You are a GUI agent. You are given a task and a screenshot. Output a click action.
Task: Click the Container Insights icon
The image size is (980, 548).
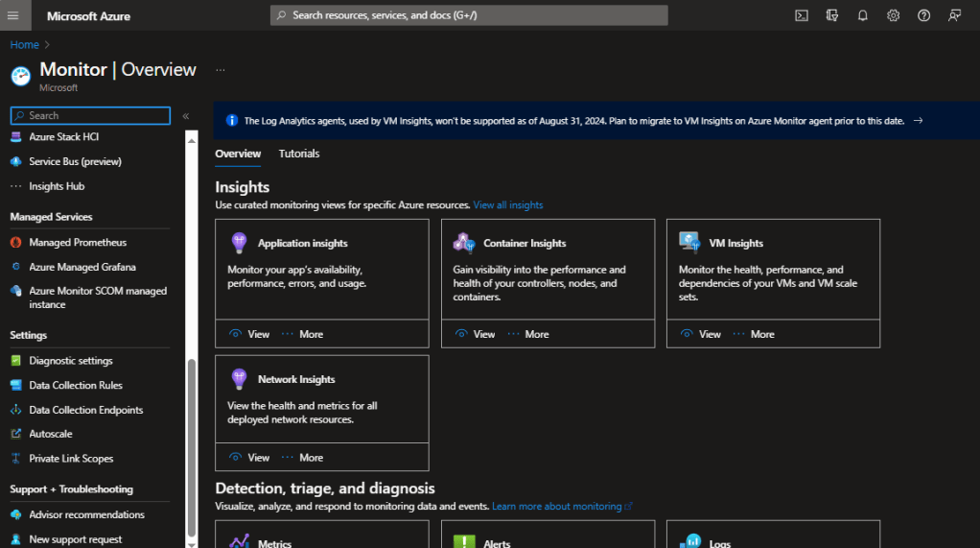464,243
